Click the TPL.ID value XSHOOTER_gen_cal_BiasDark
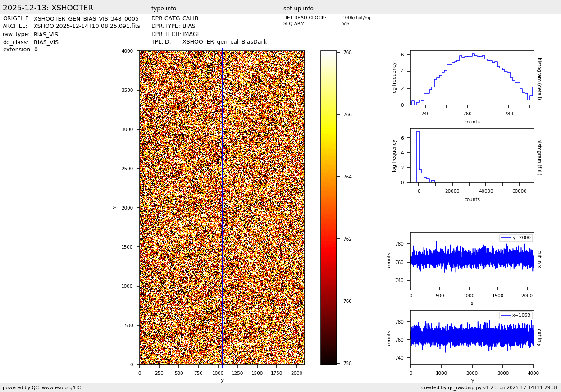Image resolution: width=561 pixels, height=392 pixels. click(224, 42)
